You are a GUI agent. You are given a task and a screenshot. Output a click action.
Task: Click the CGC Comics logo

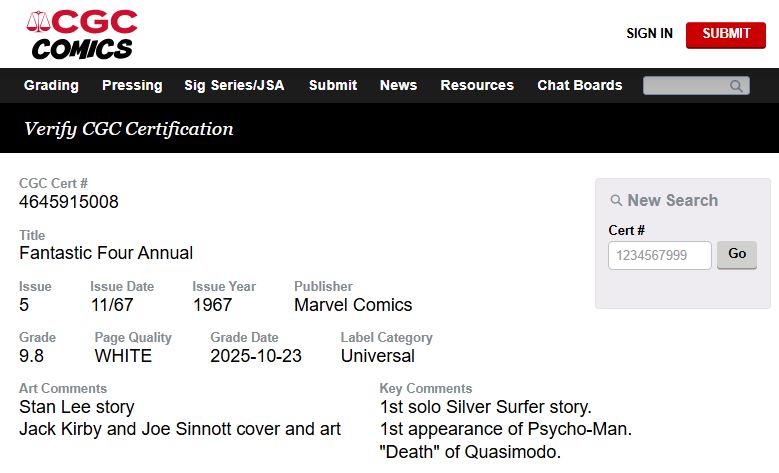[82, 34]
